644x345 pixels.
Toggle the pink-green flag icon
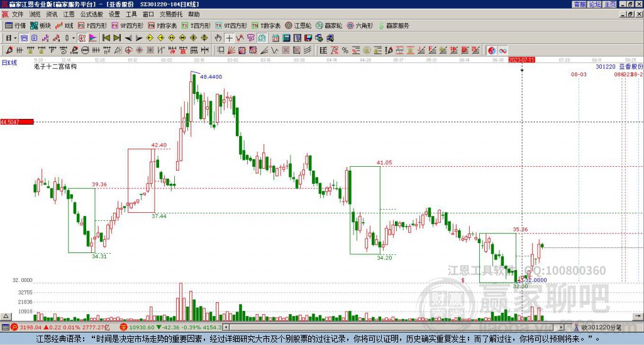coord(93,38)
